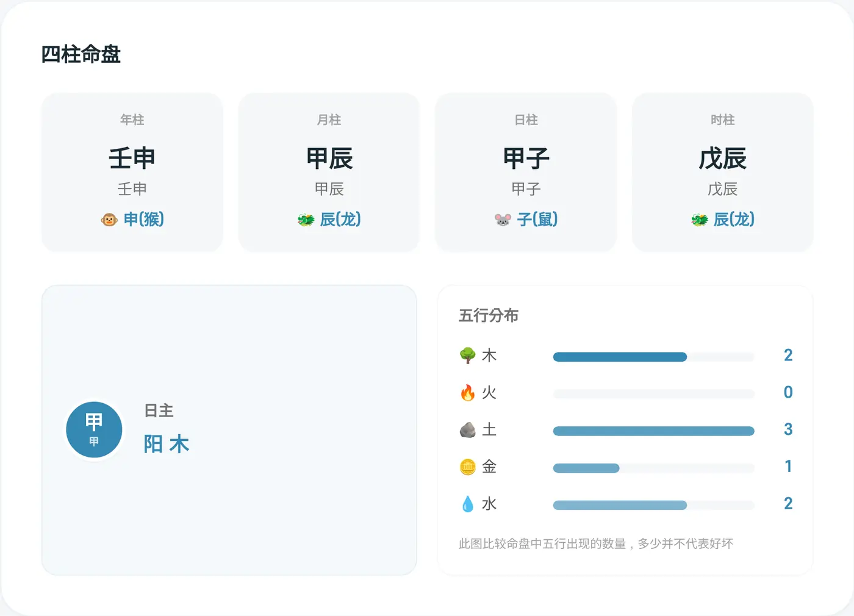Click the 土 element label
Viewport: 854px width, 616px height.
tap(489, 430)
